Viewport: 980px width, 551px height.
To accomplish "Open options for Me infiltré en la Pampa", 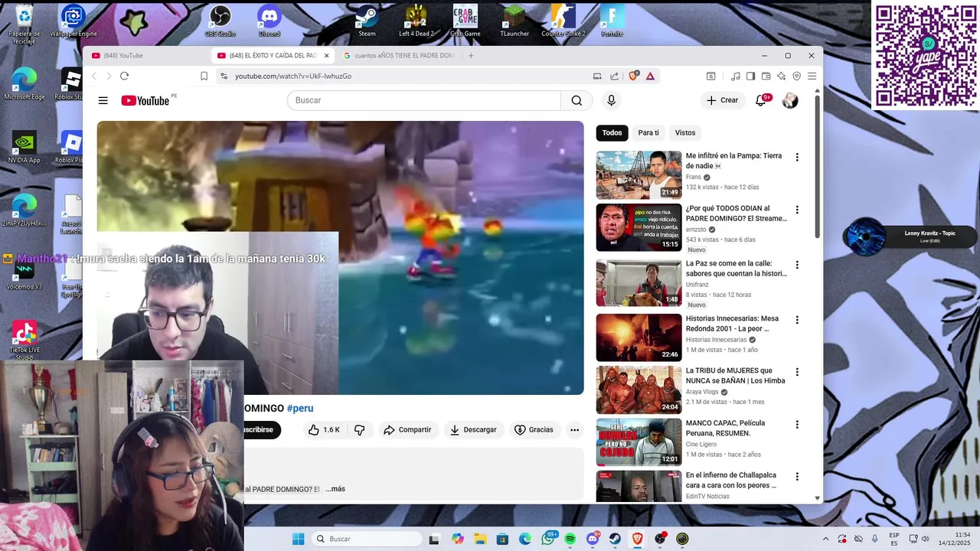I will [797, 157].
